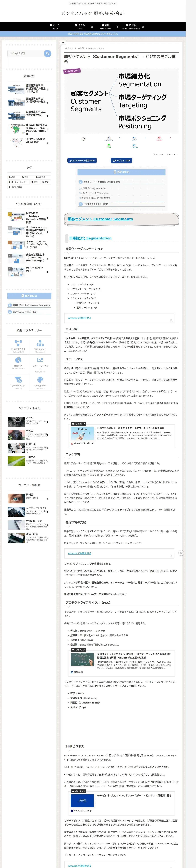Open 情報源 Intelligence source navigation menu
Viewport: 196px width, 868px height.
(x=131, y=27)
